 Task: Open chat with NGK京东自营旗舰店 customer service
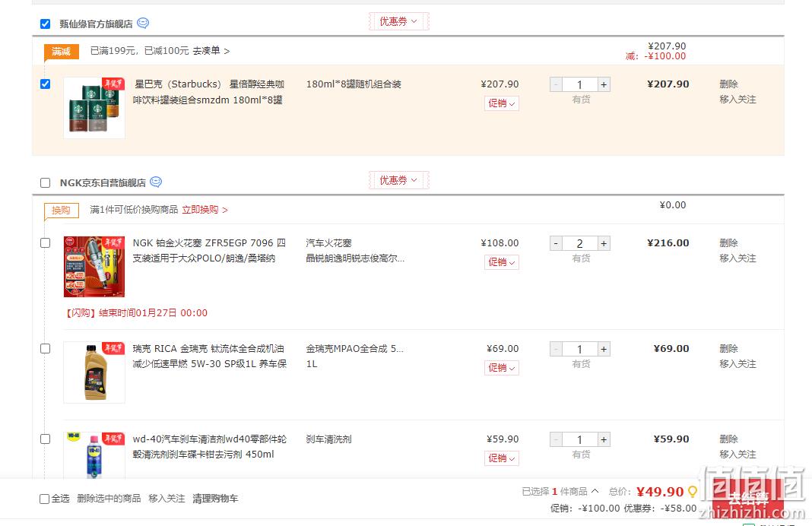coord(156,182)
